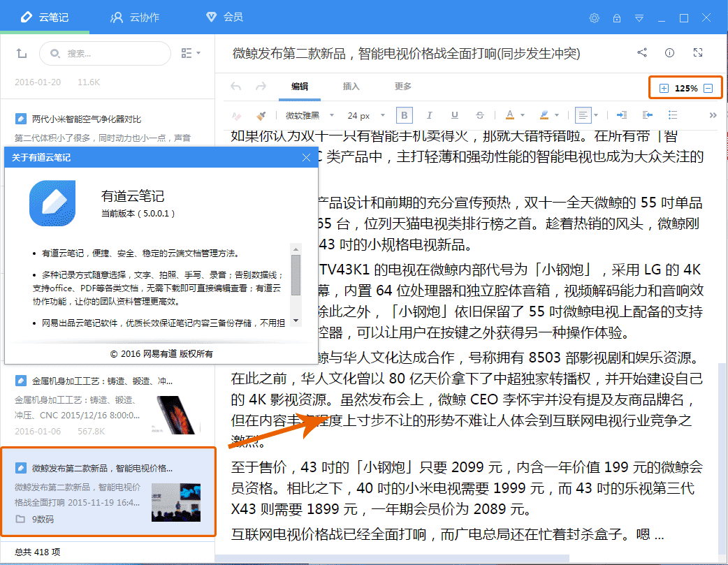
Task: Switch to the 插入 tab
Action: pyautogui.click(x=351, y=87)
